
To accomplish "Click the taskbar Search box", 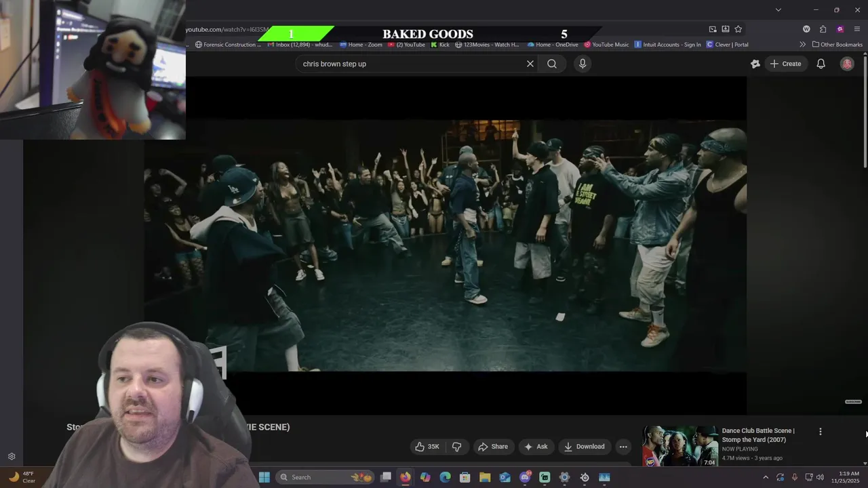I will tap(325, 477).
